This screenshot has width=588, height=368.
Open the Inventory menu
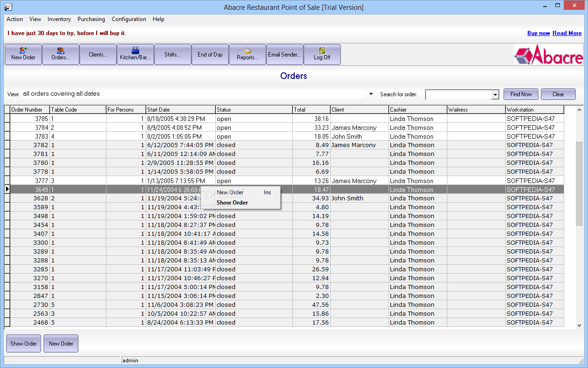pyautogui.click(x=59, y=19)
